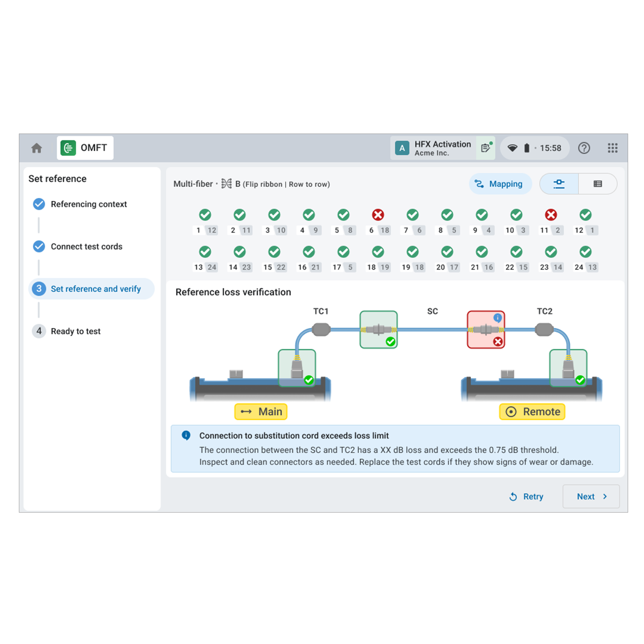Select the passed TC1-SC connector box

pyautogui.click(x=378, y=329)
